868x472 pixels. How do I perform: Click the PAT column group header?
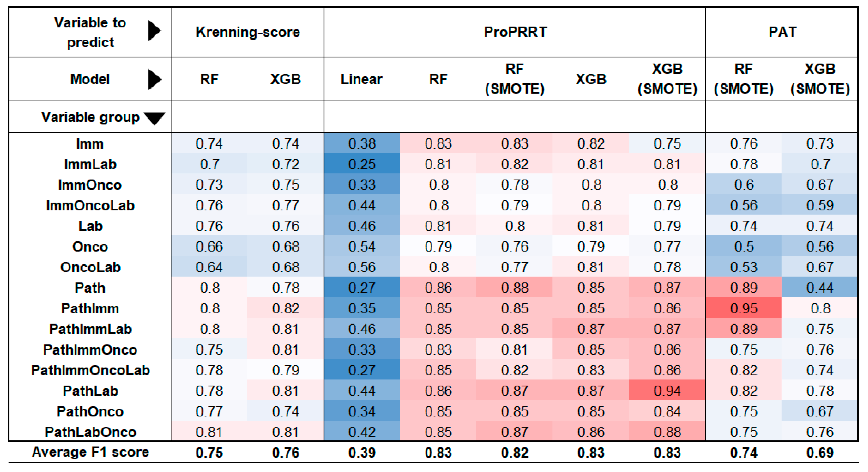pos(782,32)
